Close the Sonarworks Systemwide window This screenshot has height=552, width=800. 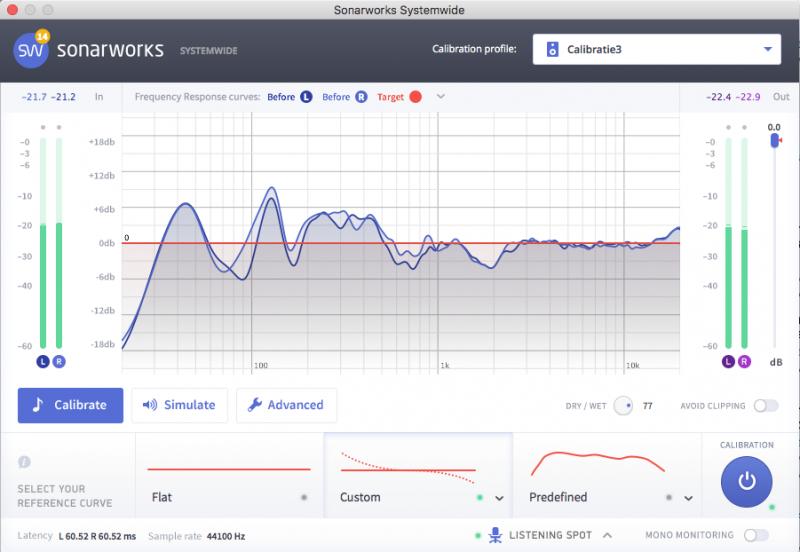tap(12, 10)
